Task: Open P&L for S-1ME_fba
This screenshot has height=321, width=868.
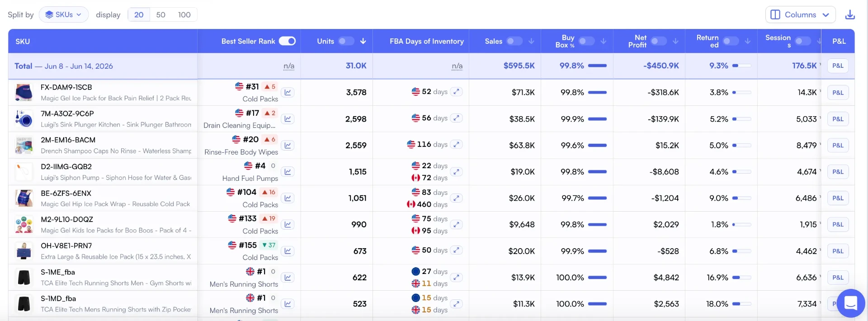Action: click(x=838, y=277)
